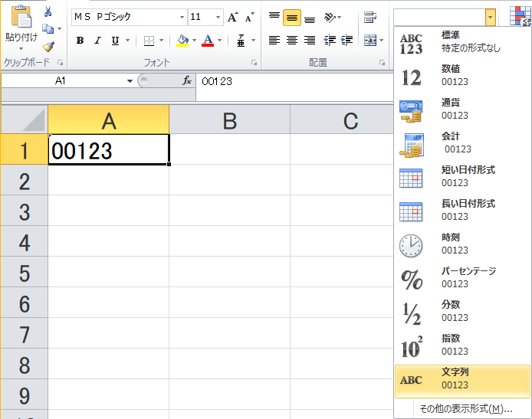Apply the red font color

[x=208, y=41]
